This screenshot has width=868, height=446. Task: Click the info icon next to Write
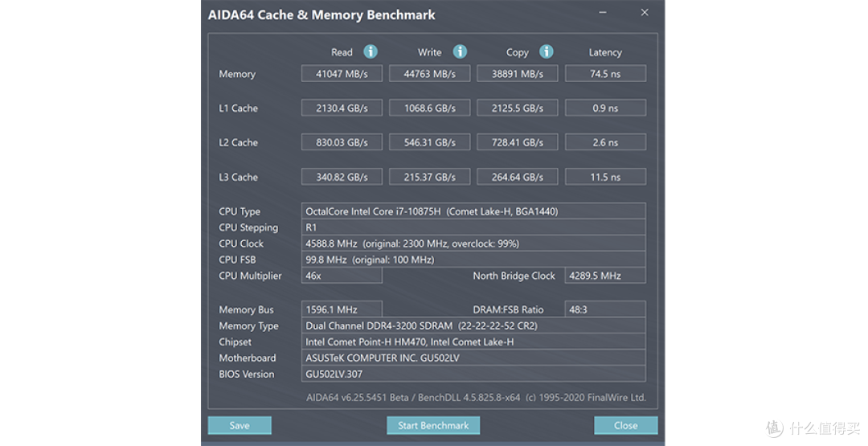pos(460,51)
